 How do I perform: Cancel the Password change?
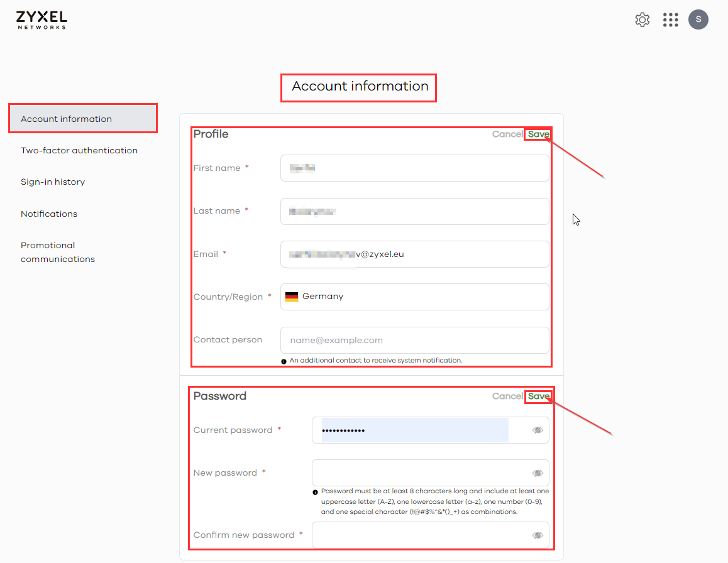click(x=507, y=396)
